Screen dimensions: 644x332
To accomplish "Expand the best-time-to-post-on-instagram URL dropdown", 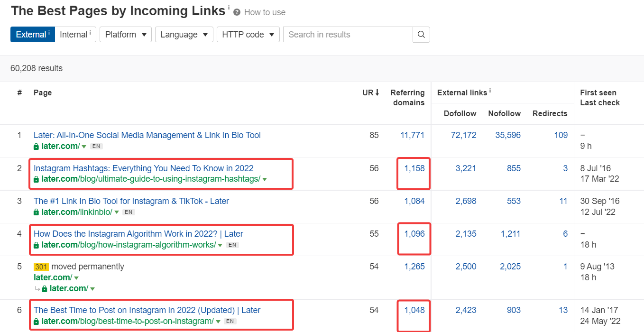I will (218, 322).
